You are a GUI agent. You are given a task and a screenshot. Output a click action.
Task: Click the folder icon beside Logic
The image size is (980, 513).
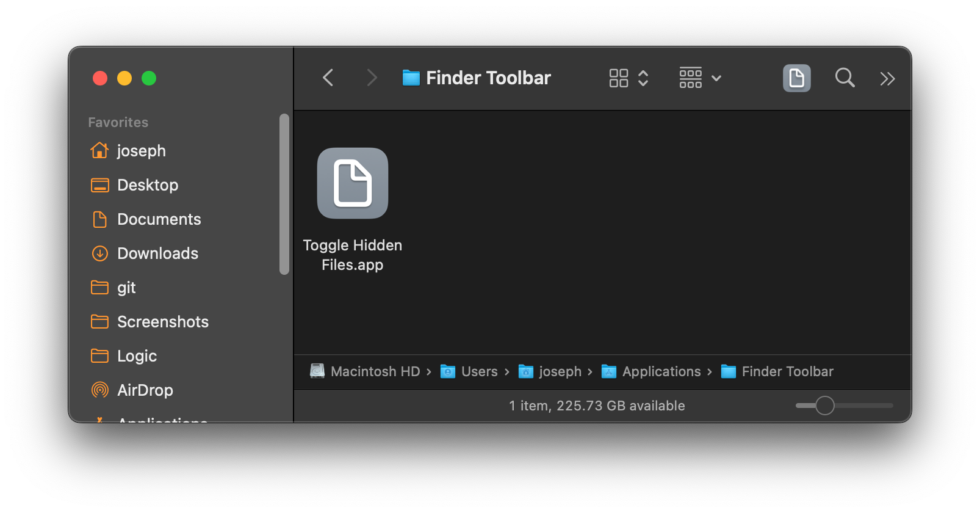(x=100, y=355)
